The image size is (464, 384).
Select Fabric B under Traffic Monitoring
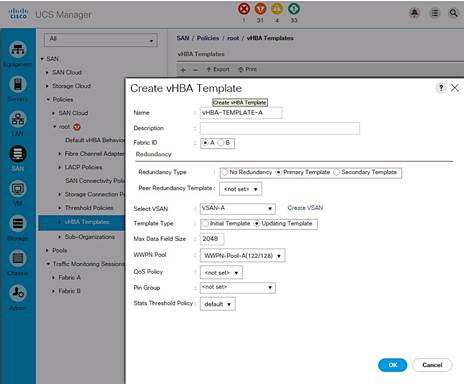tap(69, 291)
